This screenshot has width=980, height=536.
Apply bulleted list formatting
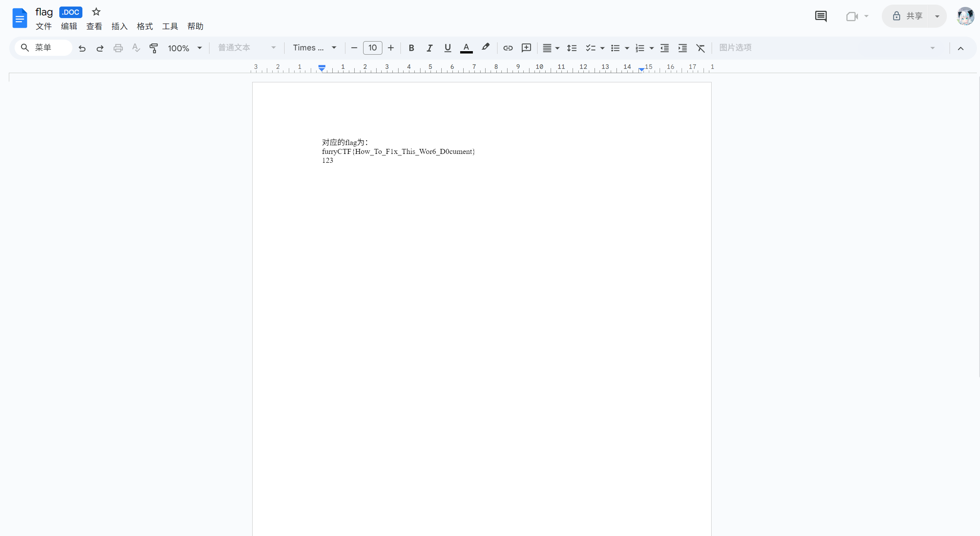[x=616, y=48]
